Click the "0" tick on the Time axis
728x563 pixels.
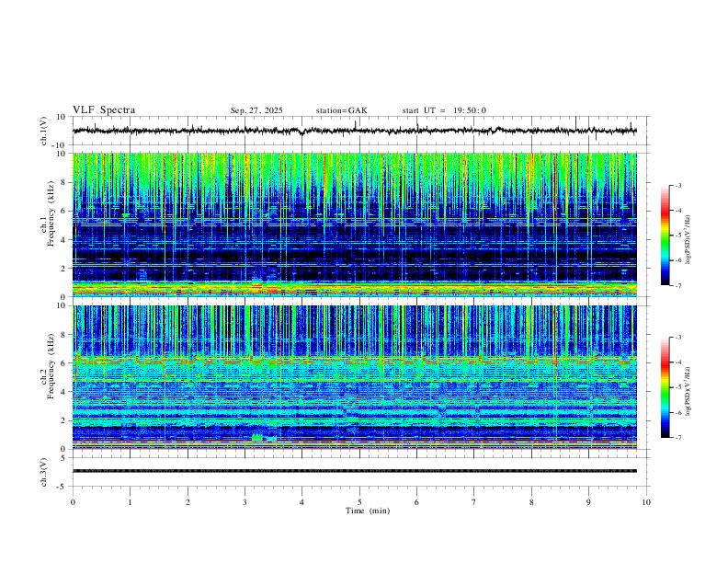[73, 502]
